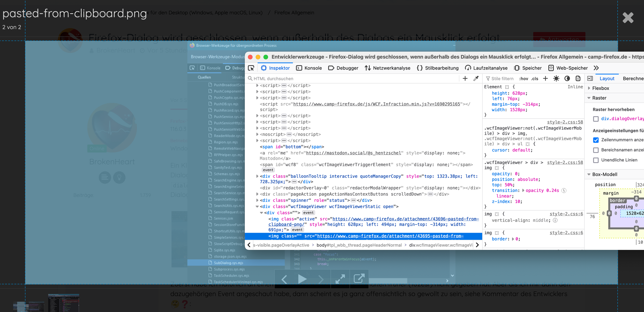Toggle dark color scheme simulation icon
This screenshot has width=644, height=312.
567,79
